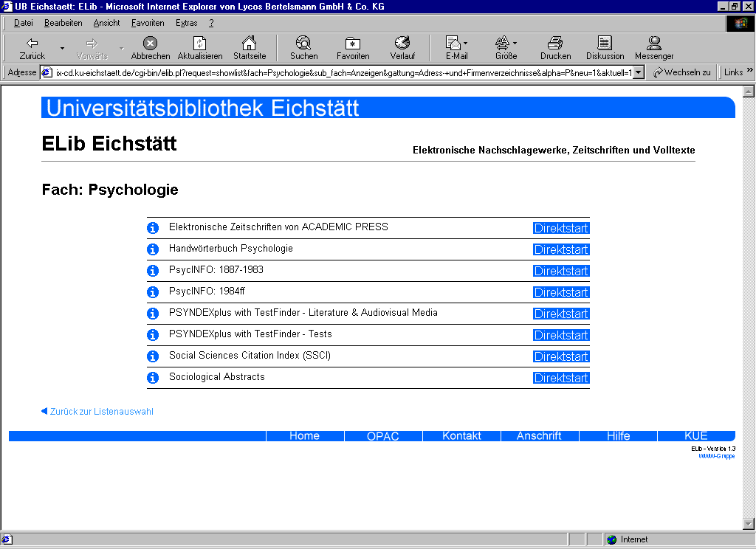Viewport: 756px width, 549px height.
Task: Click Direktstart for ACADEMIC PRESS journals
Action: click(561, 228)
